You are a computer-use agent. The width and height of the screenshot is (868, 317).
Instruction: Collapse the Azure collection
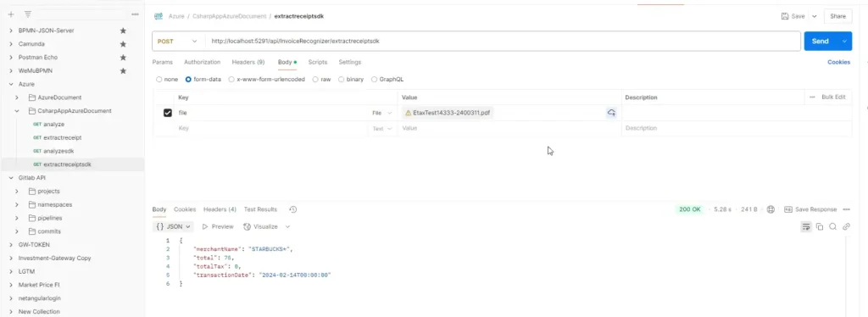(12, 84)
